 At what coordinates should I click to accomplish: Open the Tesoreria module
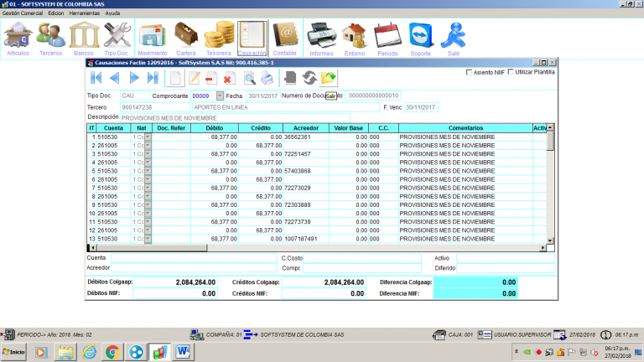pos(219,39)
